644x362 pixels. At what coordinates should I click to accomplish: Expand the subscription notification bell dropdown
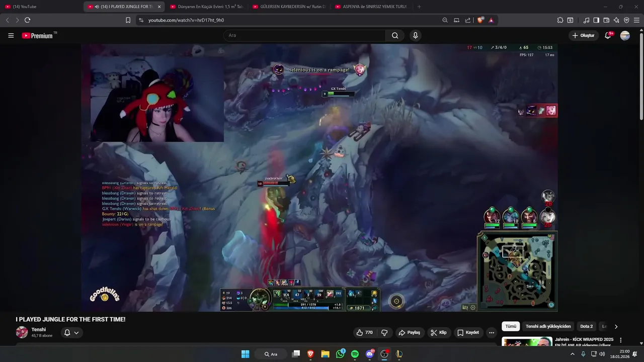click(x=71, y=332)
